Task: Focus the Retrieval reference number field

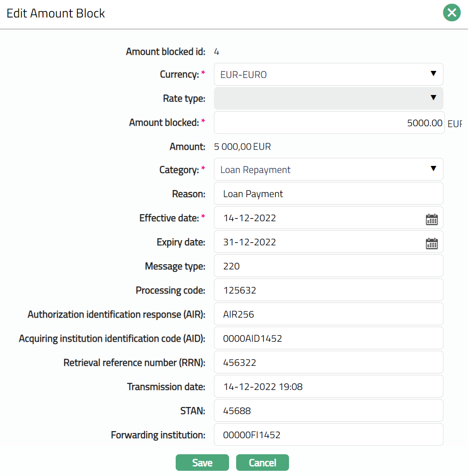Action: pos(328,363)
